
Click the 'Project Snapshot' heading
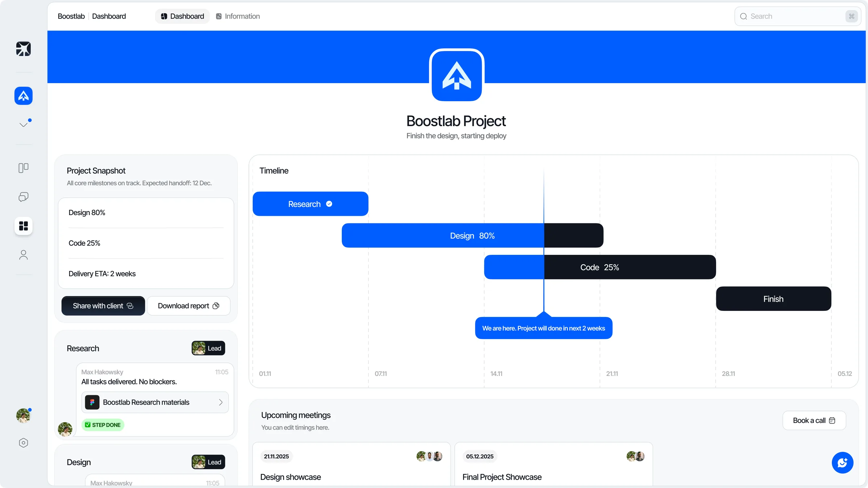click(x=96, y=171)
